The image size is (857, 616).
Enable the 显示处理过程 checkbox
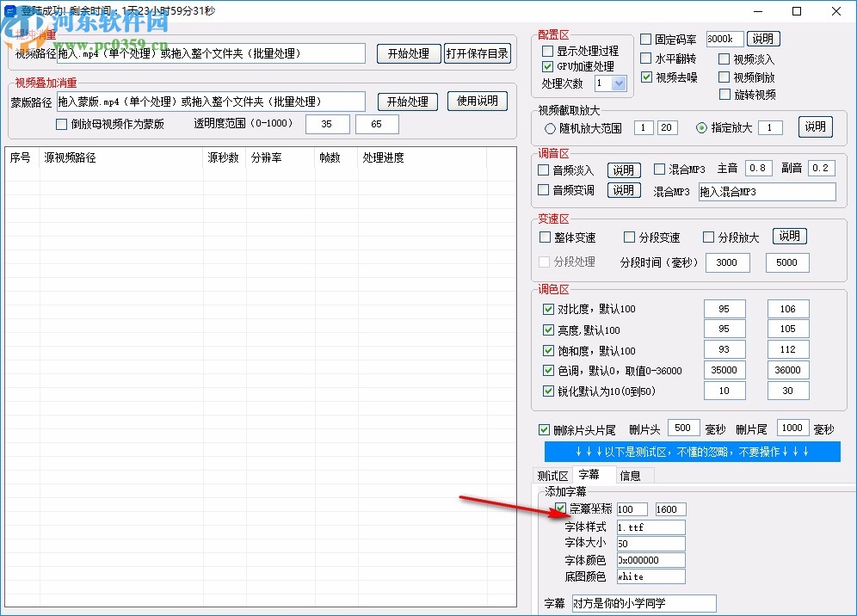(x=546, y=51)
